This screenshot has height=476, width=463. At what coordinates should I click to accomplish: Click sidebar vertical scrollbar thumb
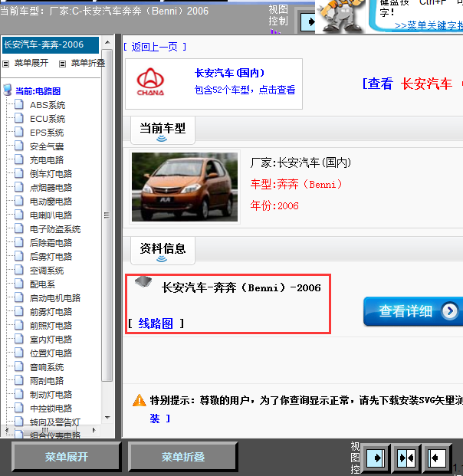(x=107, y=215)
